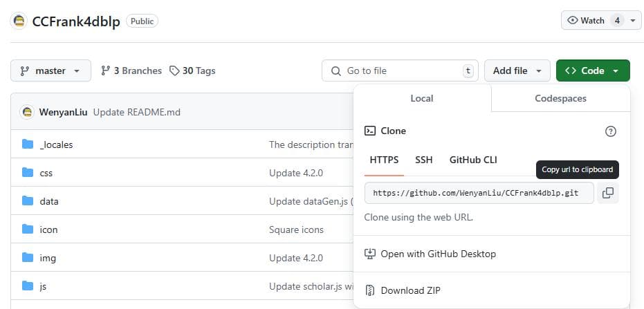Image resolution: width=644 pixels, height=309 pixels.
Task: Open the Update dataGen.js commit message
Action: pyautogui.click(x=311, y=201)
